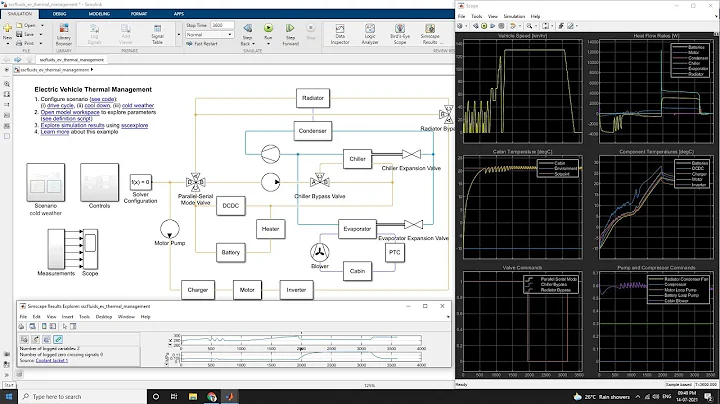720x404 pixels.
Task: Open the Scope zoom dropdown arrow
Action: point(535,26)
